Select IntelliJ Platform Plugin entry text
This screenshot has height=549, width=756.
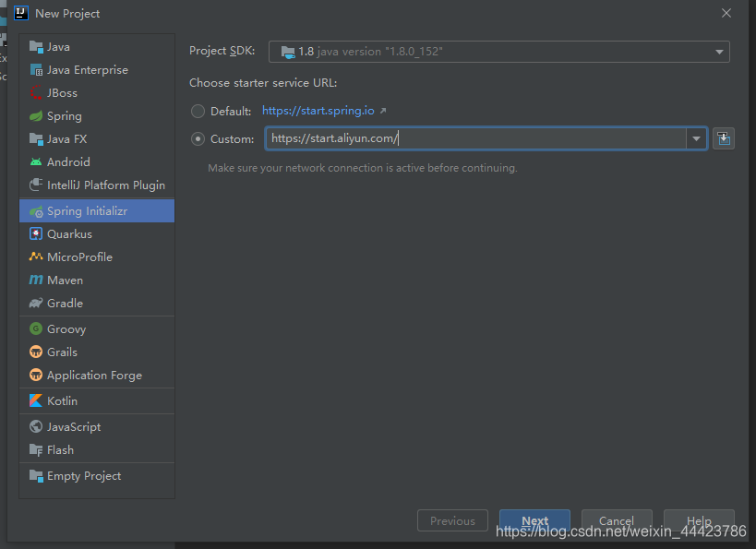click(x=106, y=185)
